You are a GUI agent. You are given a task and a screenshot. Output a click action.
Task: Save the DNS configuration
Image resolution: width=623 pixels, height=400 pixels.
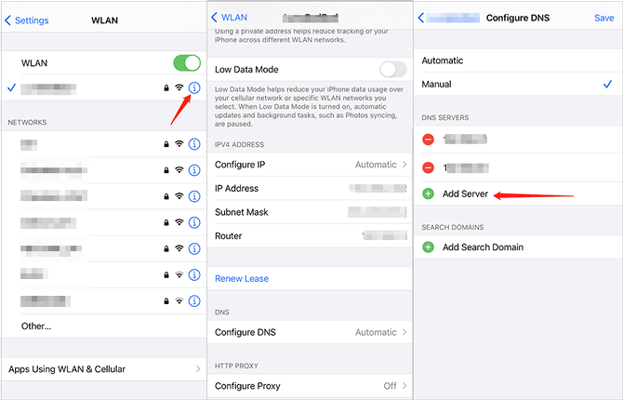point(604,18)
